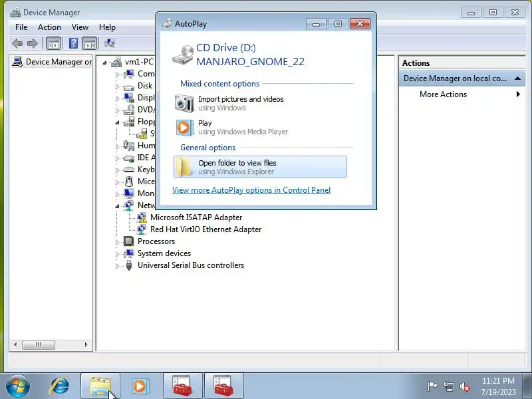Select the Red Hat VirtIO Ethernet Adapter icon

pos(142,229)
